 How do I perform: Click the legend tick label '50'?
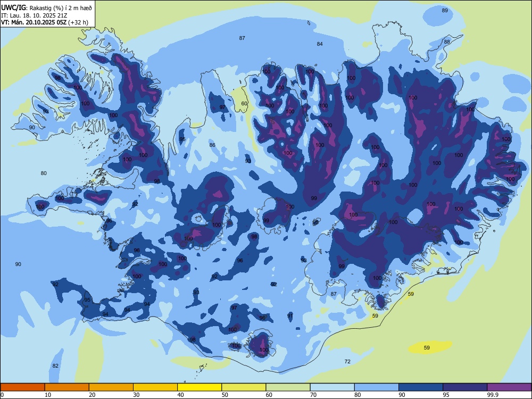click(x=225, y=395)
